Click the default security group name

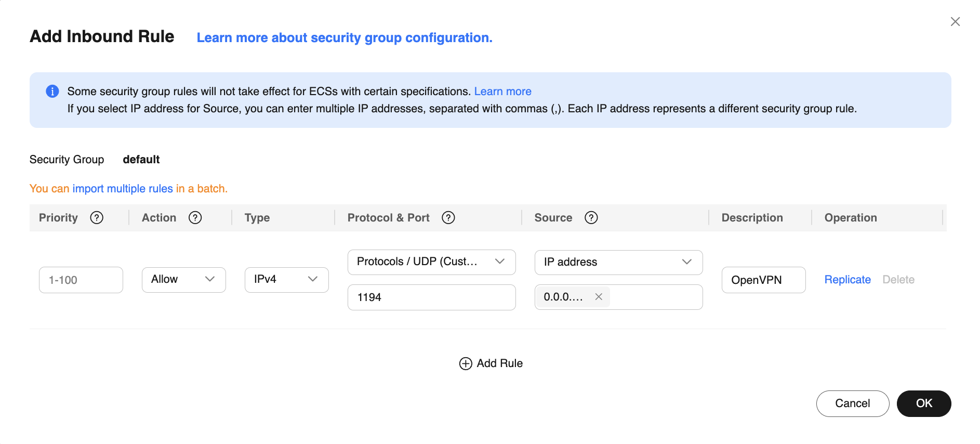click(x=141, y=160)
